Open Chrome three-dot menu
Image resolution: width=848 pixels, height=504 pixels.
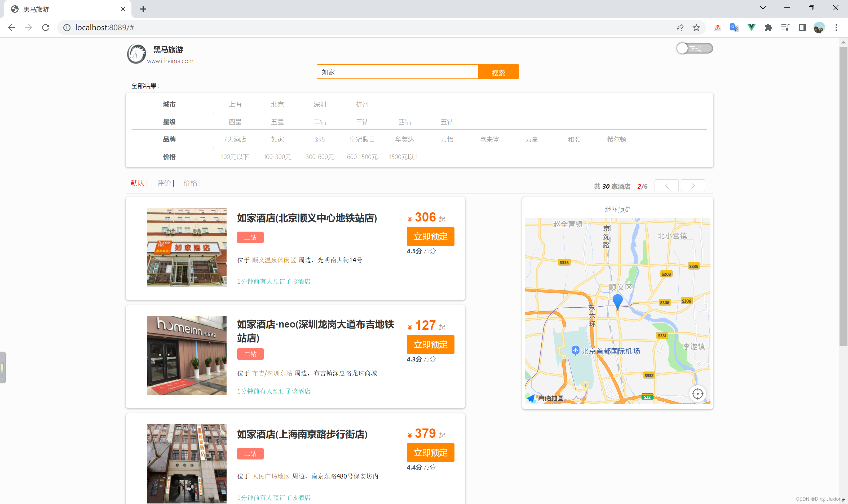coord(836,28)
